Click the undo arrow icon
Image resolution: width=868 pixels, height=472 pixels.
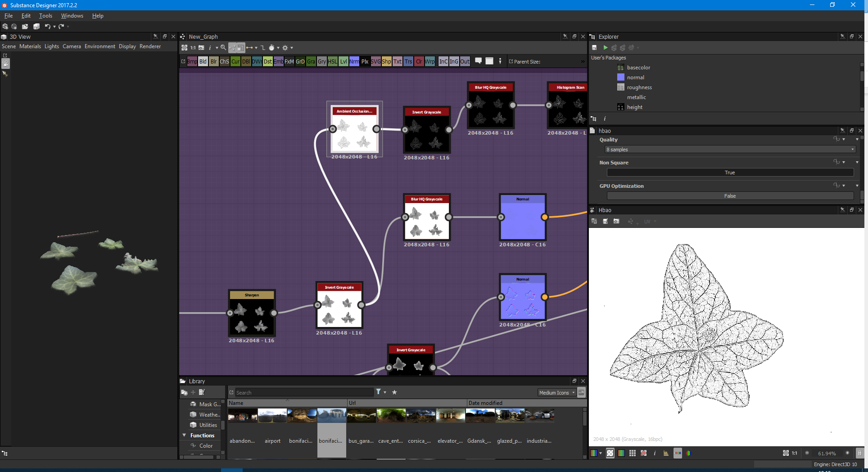point(47,27)
